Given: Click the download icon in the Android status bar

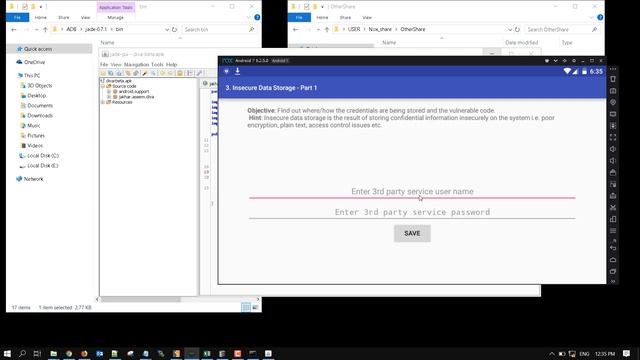Looking at the screenshot, I should pyautogui.click(x=237, y=71).
